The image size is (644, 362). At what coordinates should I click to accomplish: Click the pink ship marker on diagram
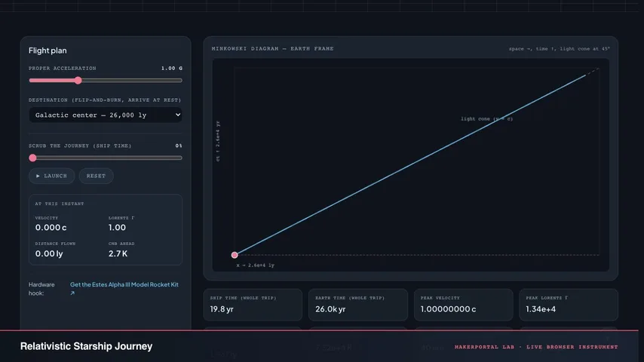(x=235, y=255)
